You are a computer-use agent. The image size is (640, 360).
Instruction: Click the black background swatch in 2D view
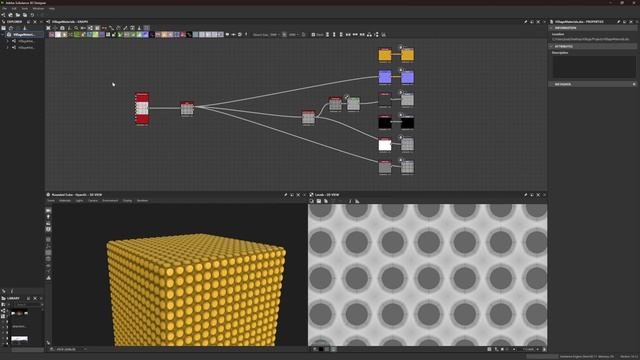321,349
